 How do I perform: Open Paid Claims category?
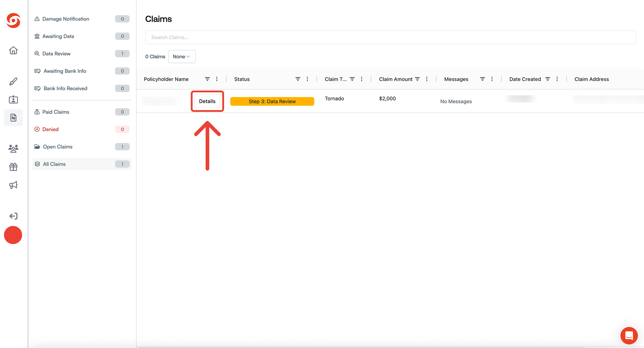pos(82,112)
